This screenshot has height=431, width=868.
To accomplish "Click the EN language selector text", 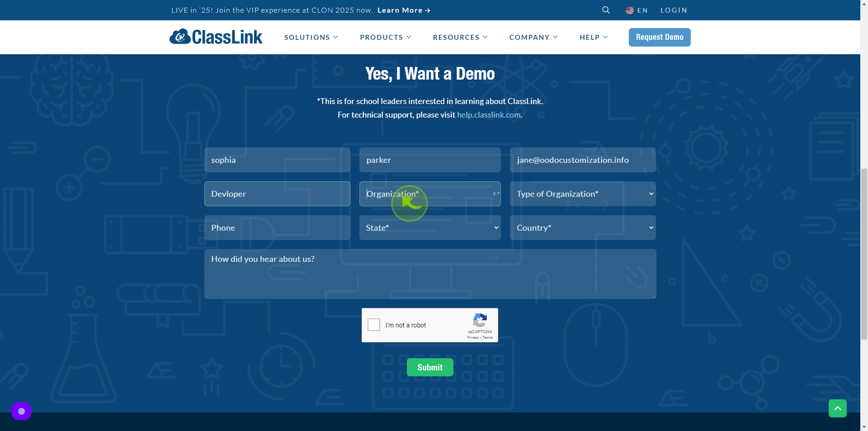I will [642, 10].
